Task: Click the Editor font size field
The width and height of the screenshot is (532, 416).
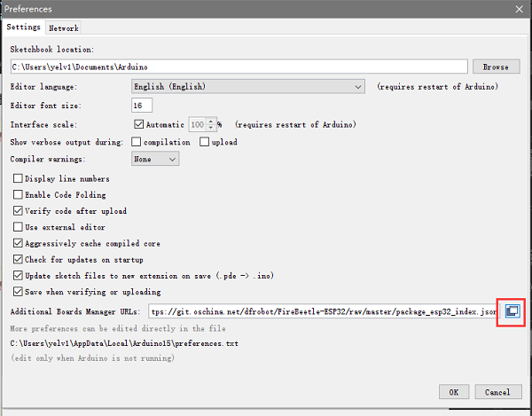Action: click(142, 106)
